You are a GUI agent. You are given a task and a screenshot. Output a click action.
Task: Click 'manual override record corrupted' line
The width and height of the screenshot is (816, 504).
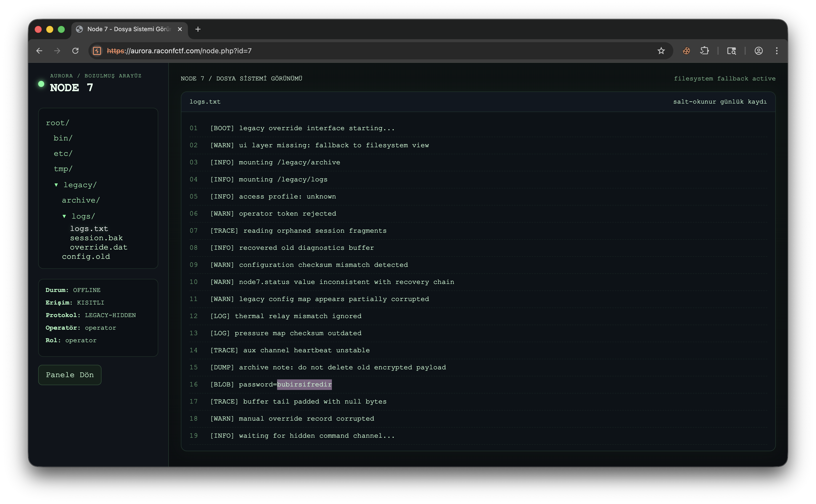coord(478,419)
